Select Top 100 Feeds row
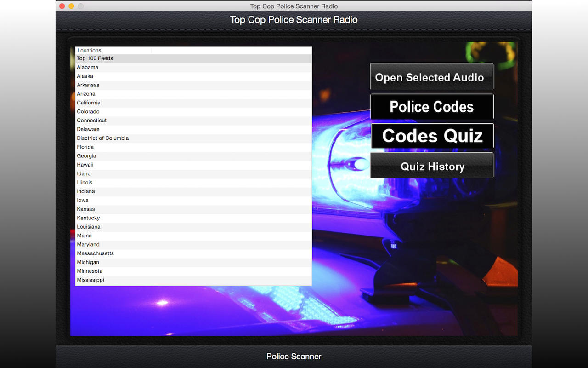Viewport: 588px width, 368px height. click(x=193, y=58)
